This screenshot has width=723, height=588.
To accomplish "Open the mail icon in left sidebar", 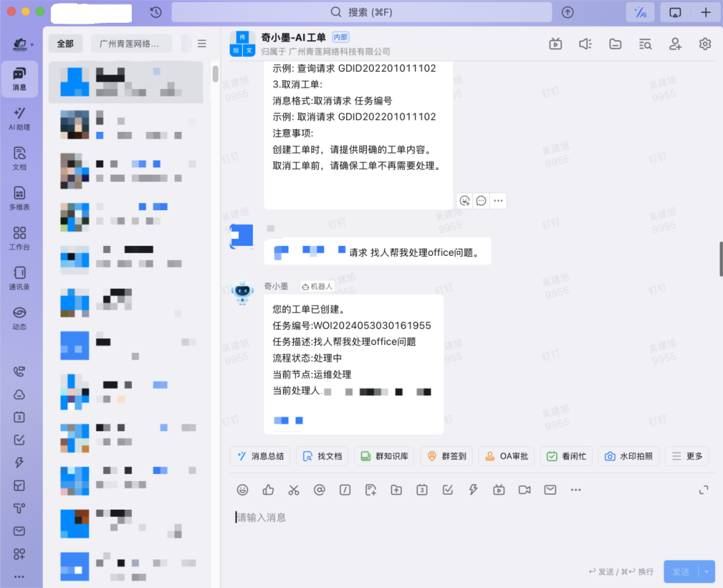I will pos(19,531).
